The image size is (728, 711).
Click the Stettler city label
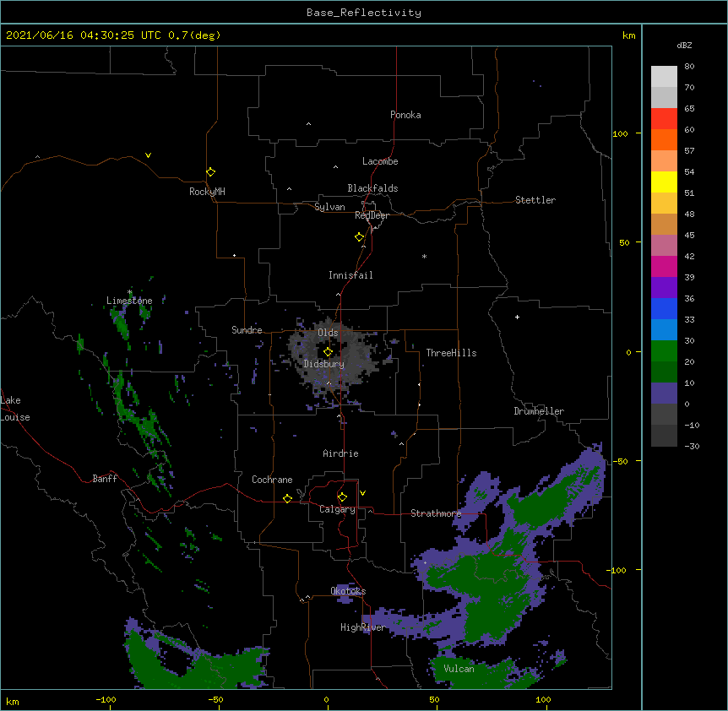point(535,200)
